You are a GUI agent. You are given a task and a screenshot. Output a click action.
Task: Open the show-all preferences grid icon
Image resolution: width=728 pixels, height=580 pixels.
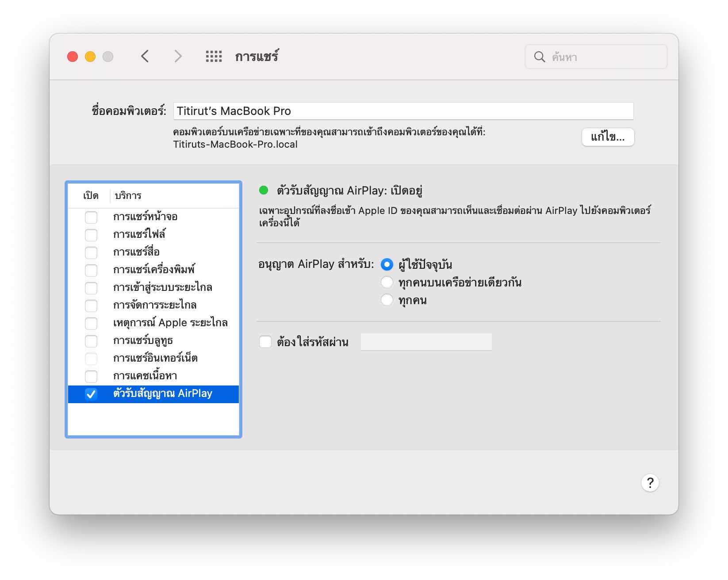point(214,57)
